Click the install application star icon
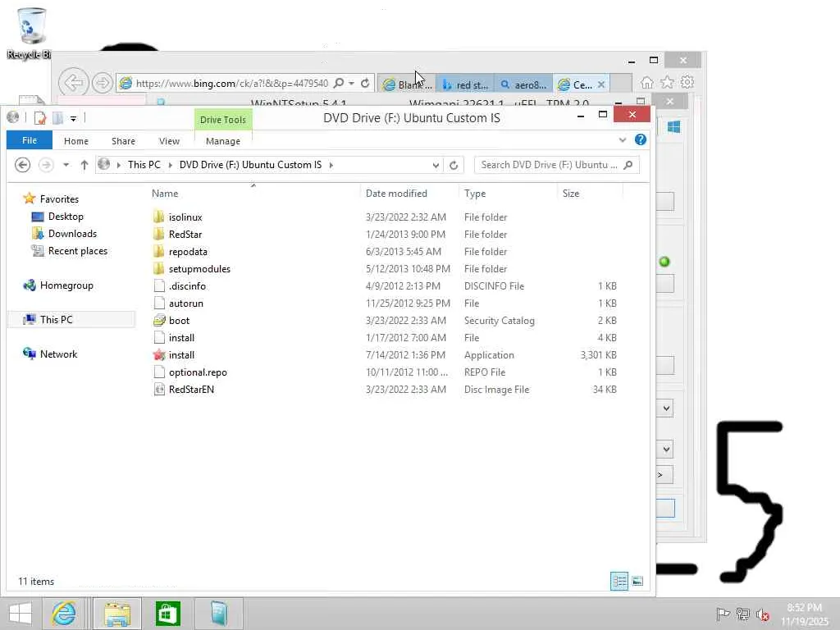Image resolution: width=840 pixels, height=630 pixels. [159, 354]
